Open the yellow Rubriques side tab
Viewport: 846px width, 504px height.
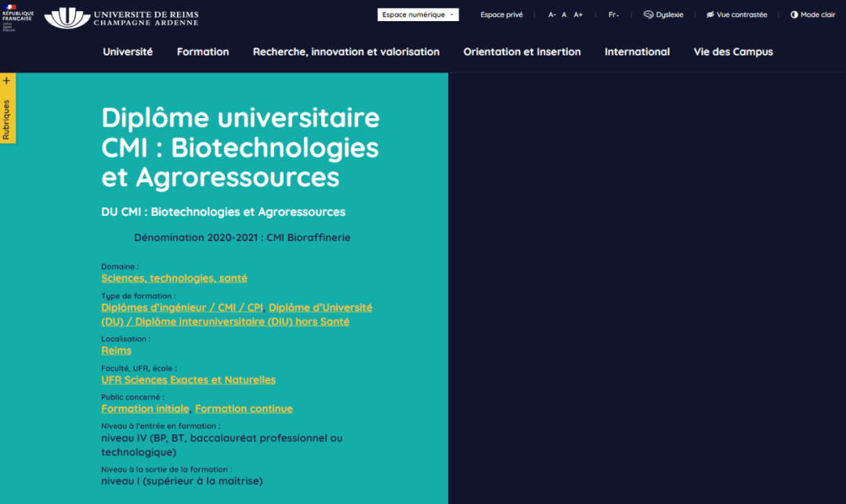point(7,108)
